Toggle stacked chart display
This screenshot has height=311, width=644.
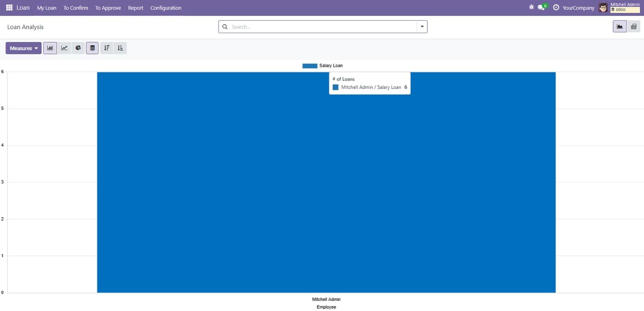point(92,48)
